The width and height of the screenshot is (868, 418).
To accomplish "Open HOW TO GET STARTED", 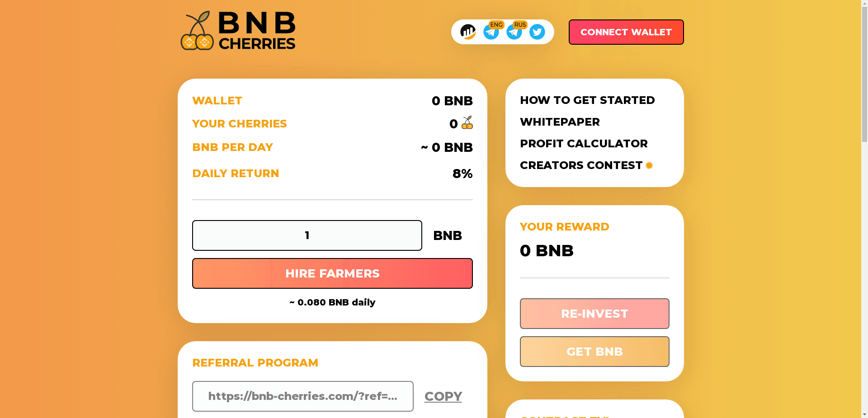I will [x=587, y=100].
